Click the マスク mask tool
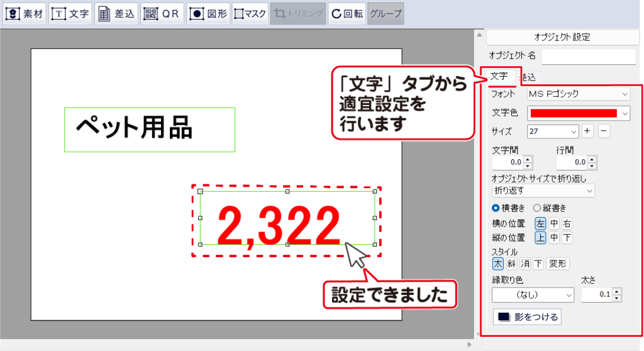This screenshot has width=644, height=351. click(250, 13)
